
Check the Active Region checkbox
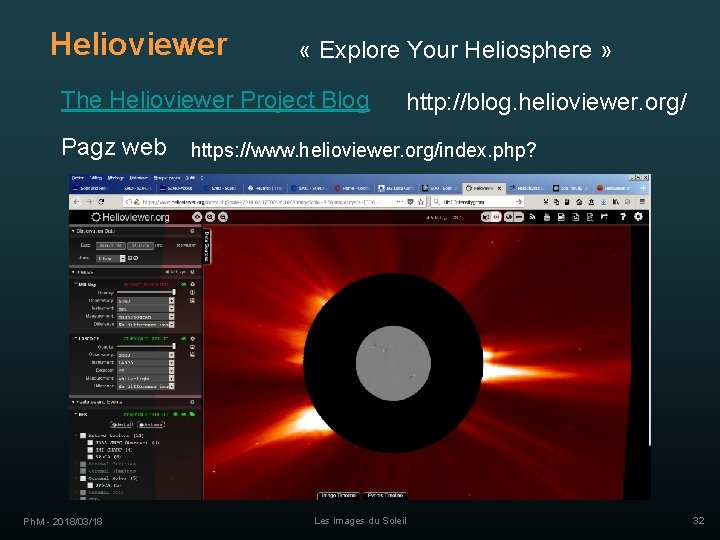tap(83, 435)
